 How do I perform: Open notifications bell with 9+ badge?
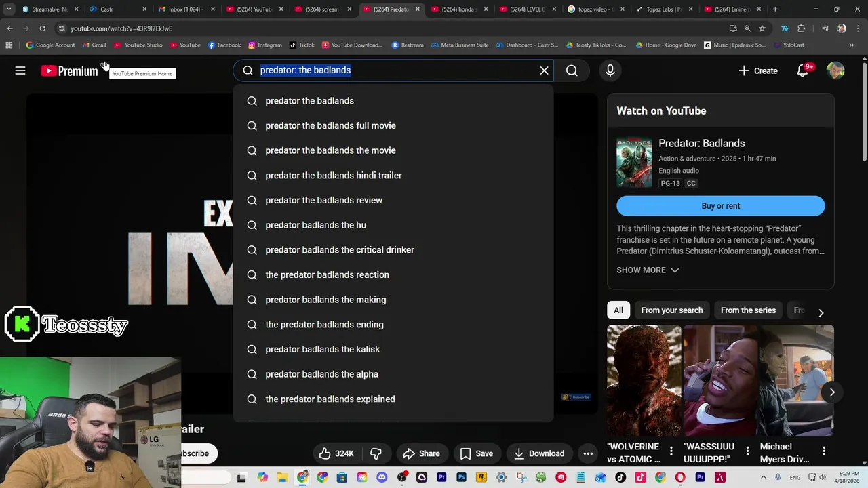pos(803,70)
